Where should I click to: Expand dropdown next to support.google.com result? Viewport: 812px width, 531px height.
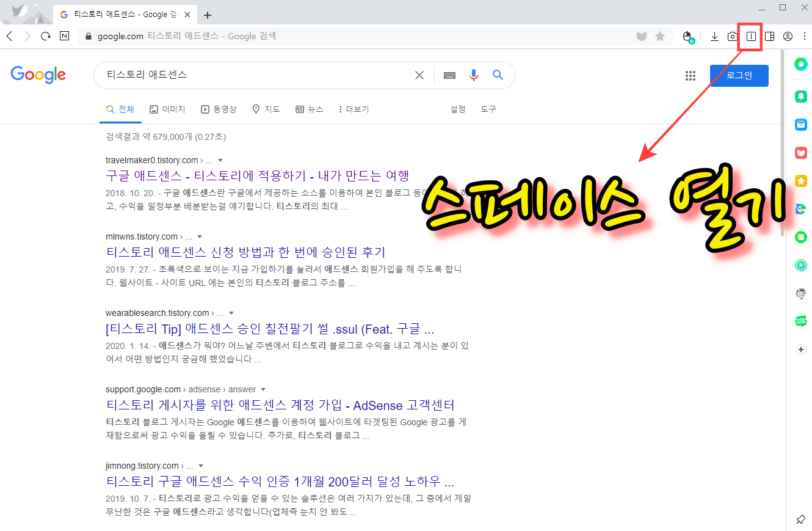(x=263, y=390)
